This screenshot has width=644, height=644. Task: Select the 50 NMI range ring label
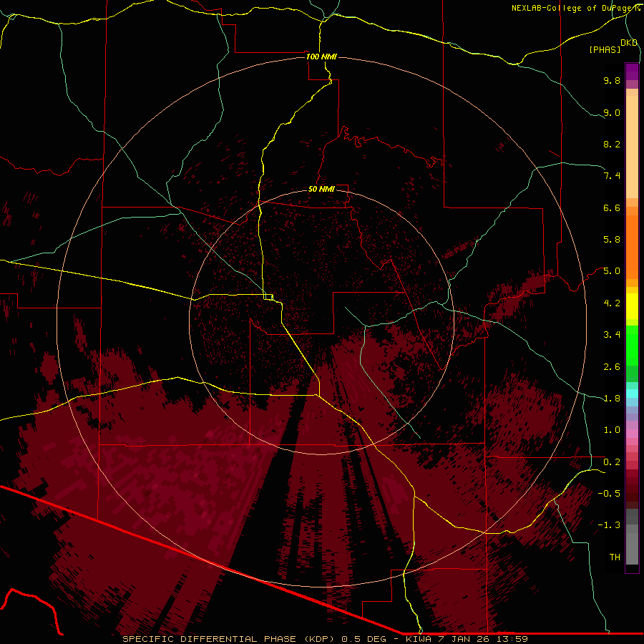(x=321, y=189)
